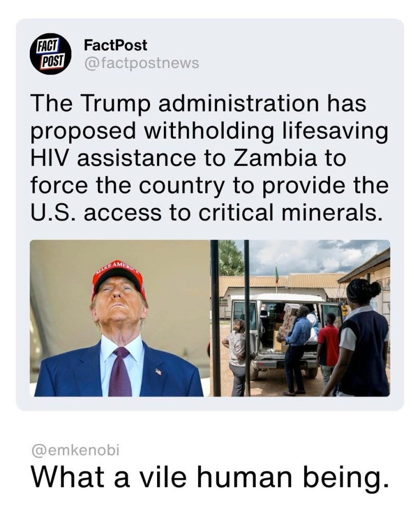
Task: Click the 'What a vile human being.' caption
Action: (x=210, y=477)
